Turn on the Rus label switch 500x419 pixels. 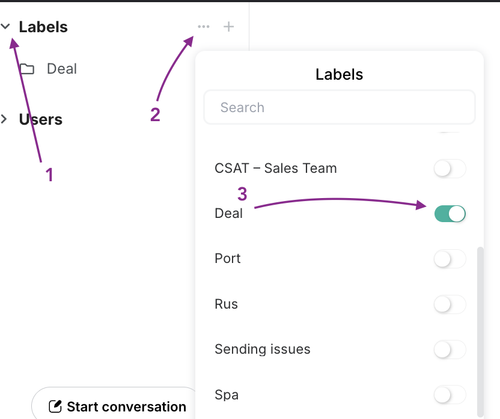click(450, 304)
